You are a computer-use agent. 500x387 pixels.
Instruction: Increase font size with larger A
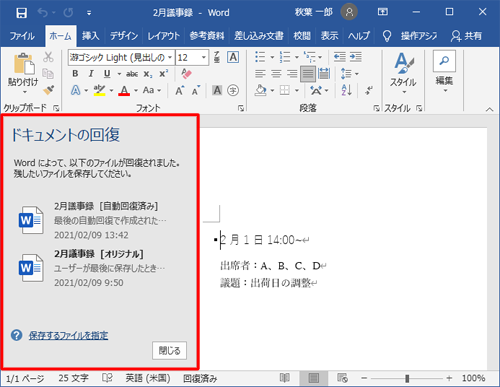click(x=179, y=90)
